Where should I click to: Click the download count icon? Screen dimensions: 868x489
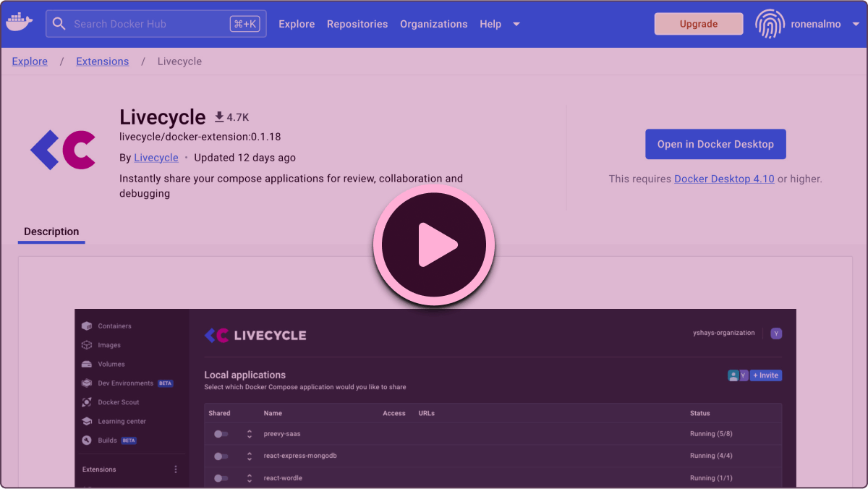219,116
